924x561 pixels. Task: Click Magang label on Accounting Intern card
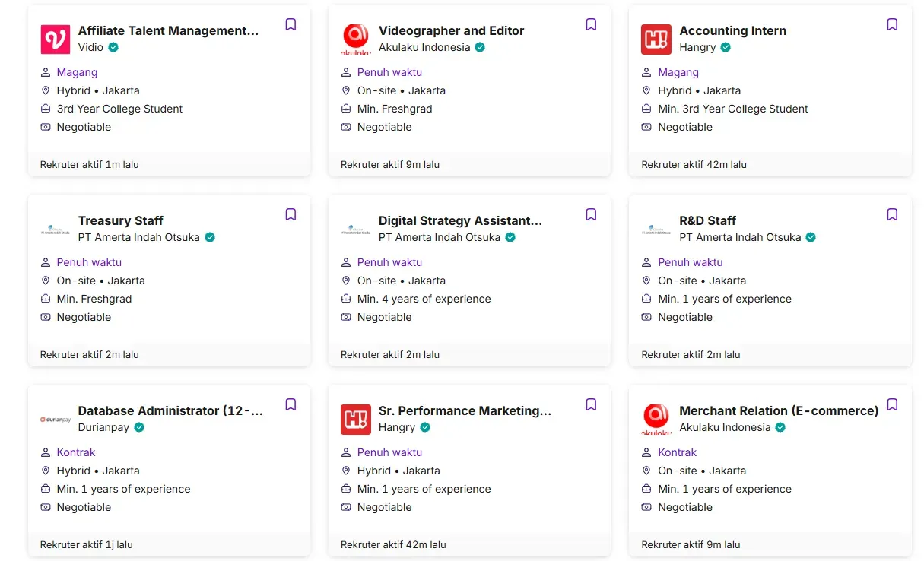678,72
